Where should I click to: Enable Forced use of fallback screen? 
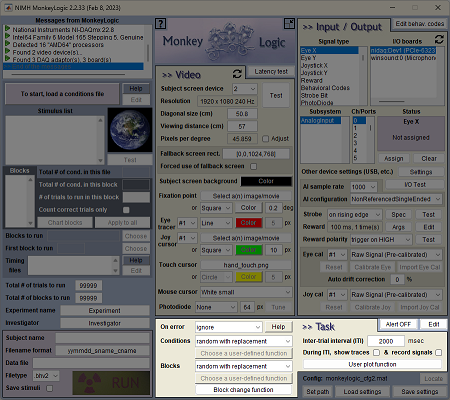254,166
